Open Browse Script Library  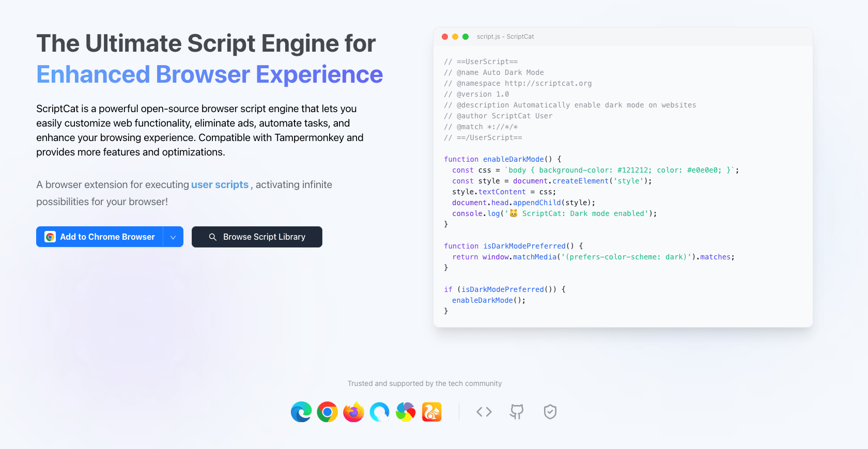pyautogui.click(x=257, y=237)
